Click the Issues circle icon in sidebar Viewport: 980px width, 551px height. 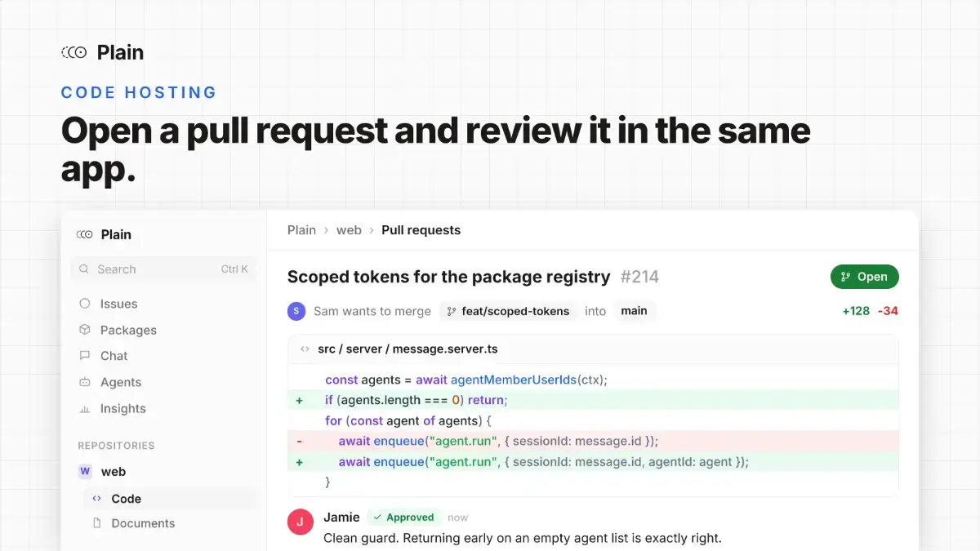[x=85, y=304]
